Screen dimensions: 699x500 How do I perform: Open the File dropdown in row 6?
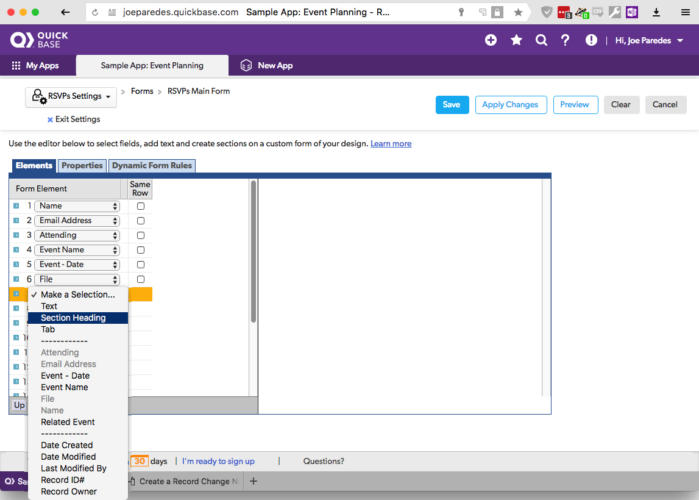pos(77,279)
